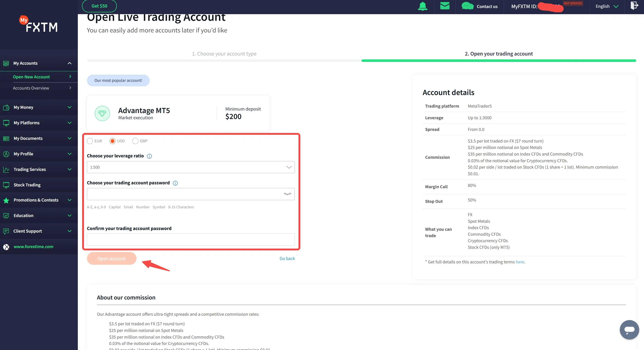Click the My Money wallet icon
The image size is (644, 350).
tap(6, 107)
